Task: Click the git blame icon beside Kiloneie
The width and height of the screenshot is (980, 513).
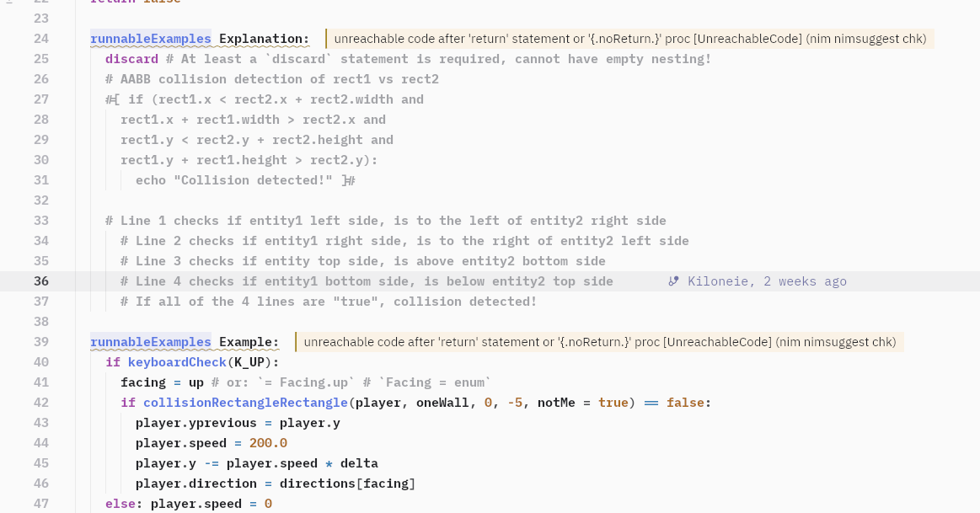Action: (673, 281)
